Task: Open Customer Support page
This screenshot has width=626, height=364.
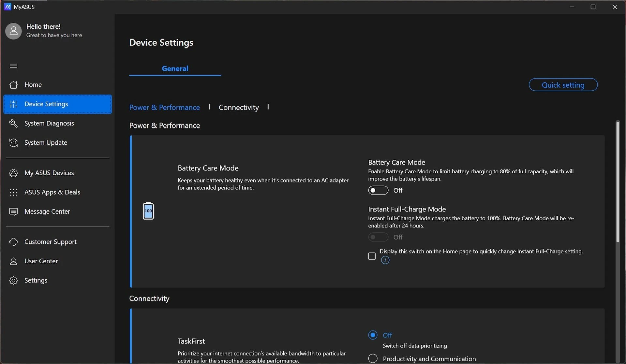Action: coord(57,242)
